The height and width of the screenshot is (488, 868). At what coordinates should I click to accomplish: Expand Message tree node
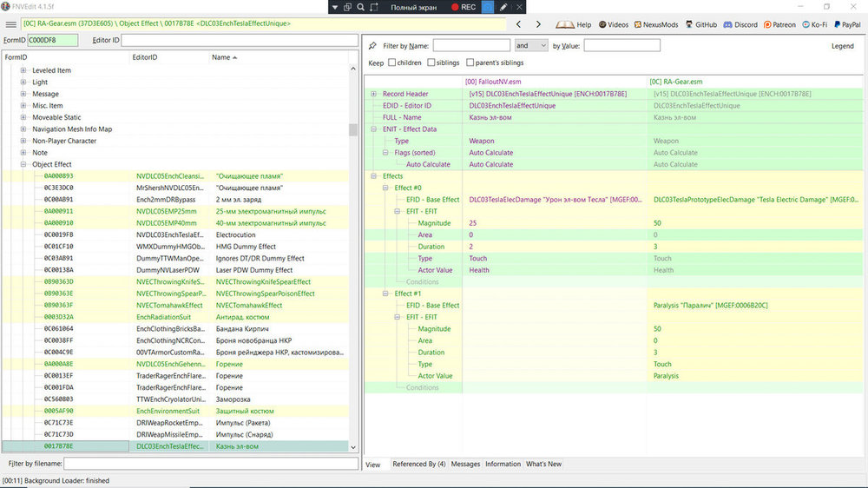pos(23,94)
